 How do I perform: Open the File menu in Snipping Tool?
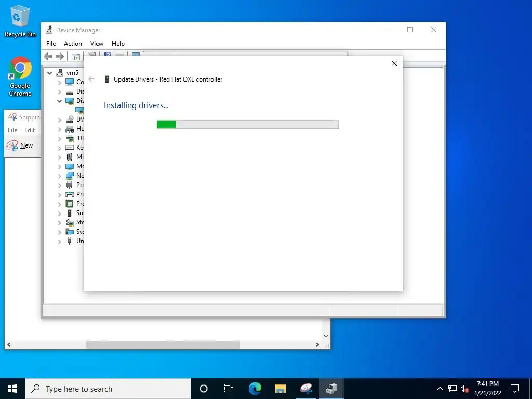pyautogui.click(x=12, y=130)
